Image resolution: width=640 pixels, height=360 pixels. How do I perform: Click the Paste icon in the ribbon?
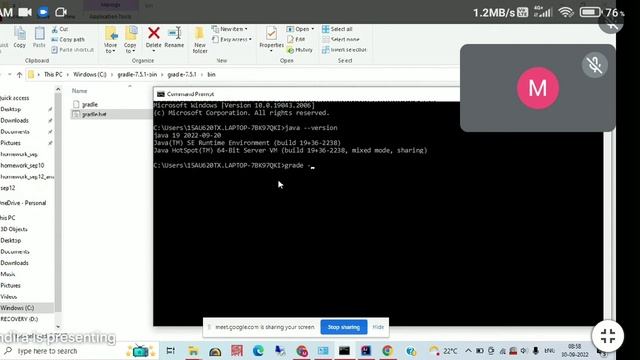point(39,37)
